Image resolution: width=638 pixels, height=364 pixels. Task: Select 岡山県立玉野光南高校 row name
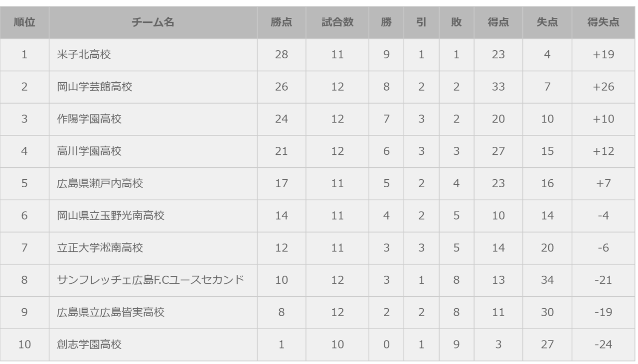pos(111,216)
